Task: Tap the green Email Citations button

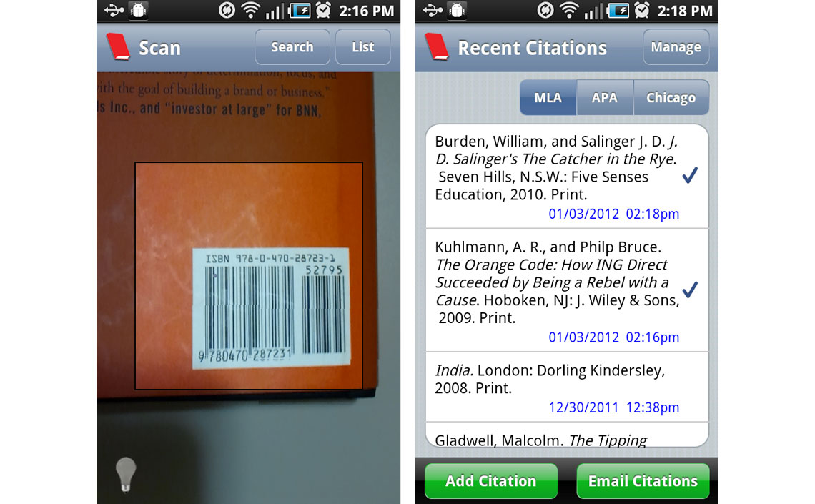Action: pos(643,480)
